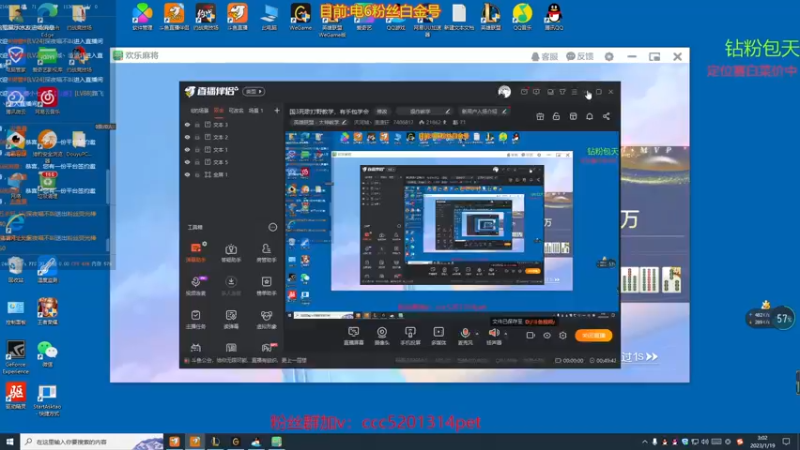Start recording with the camera icon
800x450 pixels.
530,335
